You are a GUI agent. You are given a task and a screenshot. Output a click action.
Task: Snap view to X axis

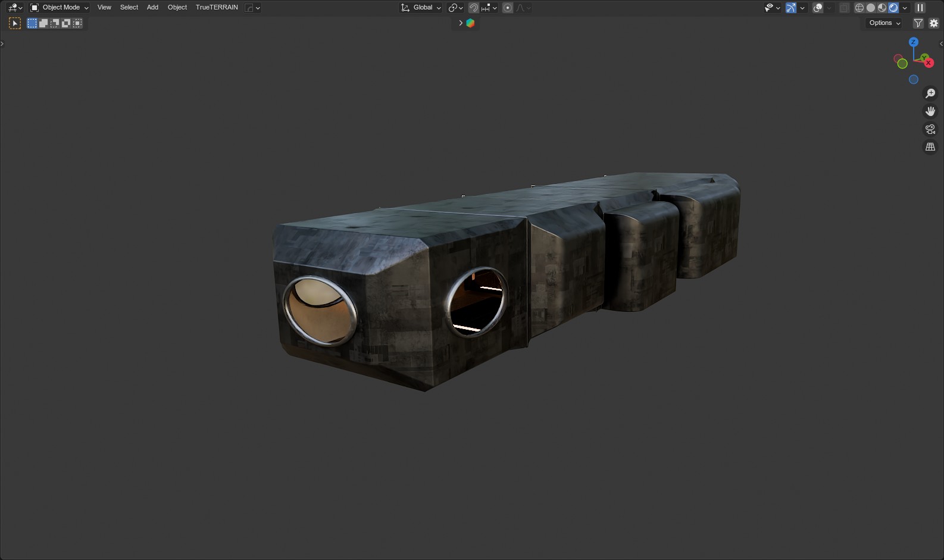point(929,63)
